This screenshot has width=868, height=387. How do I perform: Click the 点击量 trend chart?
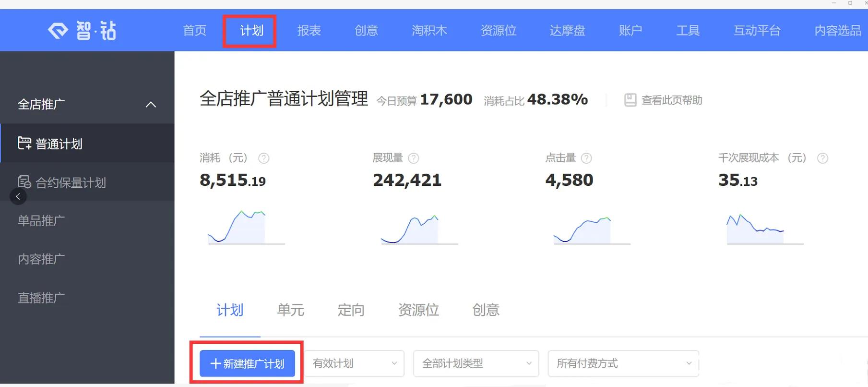pos(592,230)
